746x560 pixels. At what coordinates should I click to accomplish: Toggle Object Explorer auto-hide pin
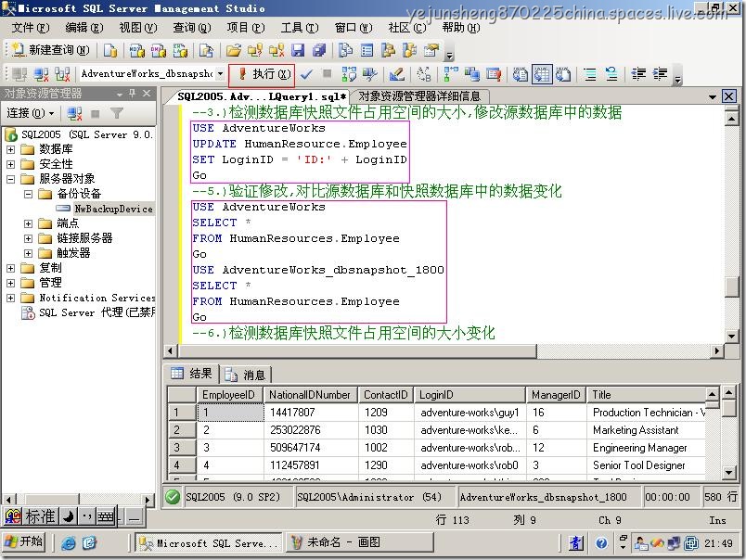[x=133, y=93]
